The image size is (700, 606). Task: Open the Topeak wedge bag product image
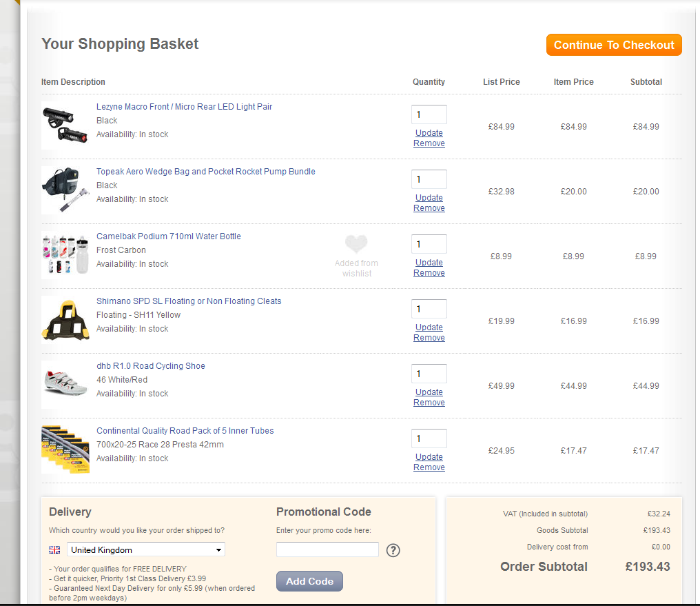point(65,190)
